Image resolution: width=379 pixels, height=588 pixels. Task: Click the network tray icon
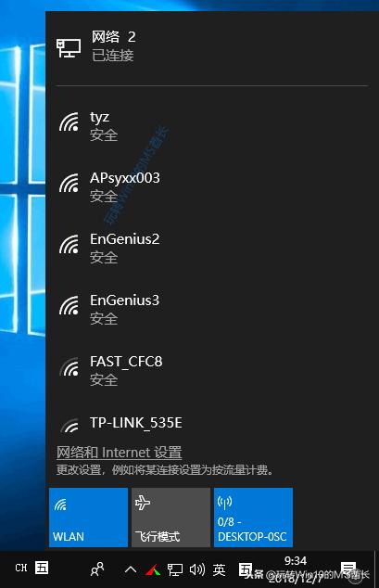click(175, 569)
